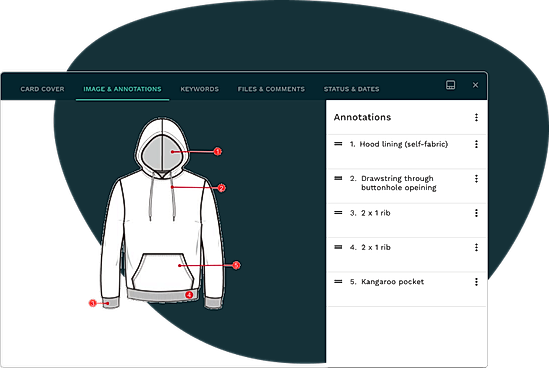Click drag handle of Kangaroo pocket annotation
549x368 pixels.
338,281
